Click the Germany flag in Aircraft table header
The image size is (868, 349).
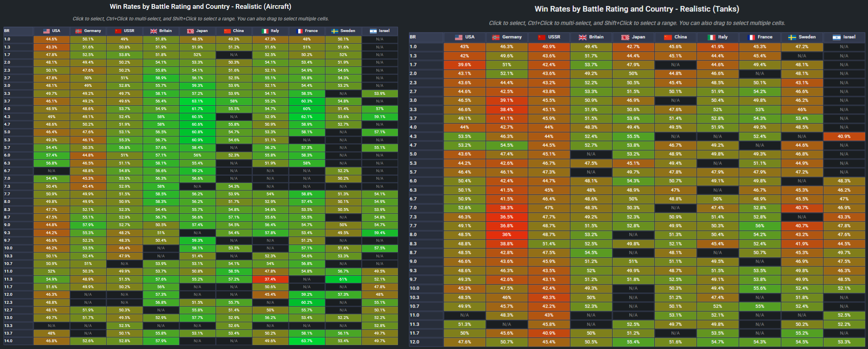click(x=79, y=31)
